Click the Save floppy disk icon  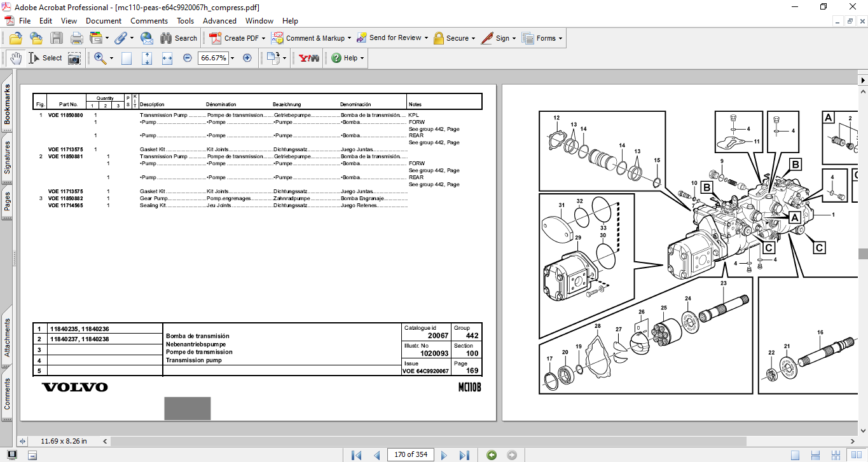57,38
